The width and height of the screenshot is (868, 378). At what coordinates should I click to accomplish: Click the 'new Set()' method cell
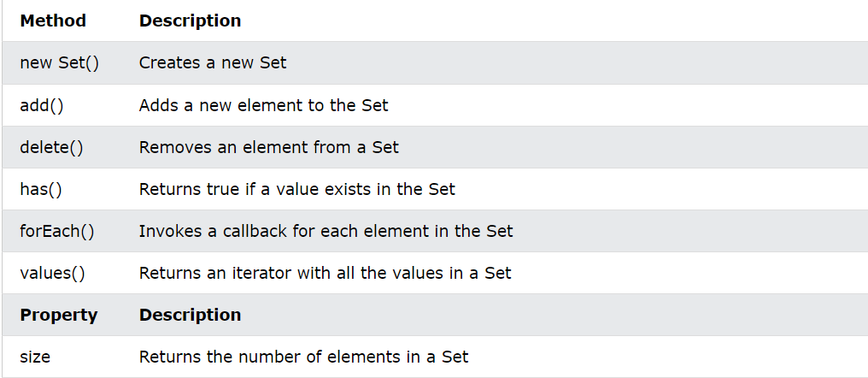pos(59,62)
